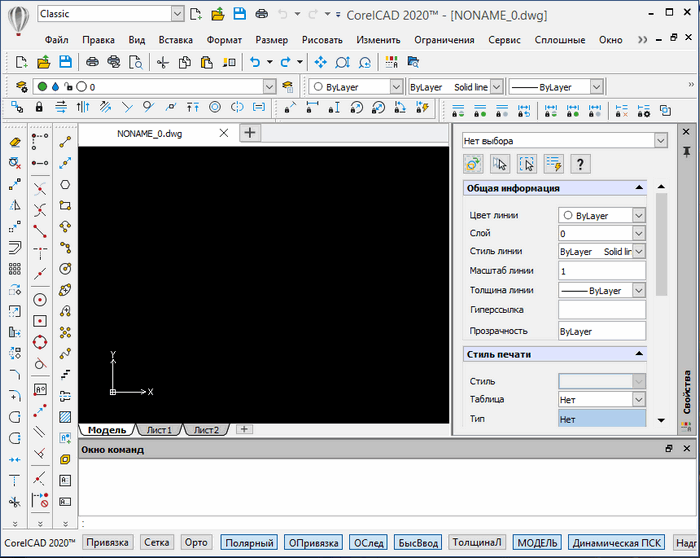Collapse the Общая информация section
This screenshot has height=558, width=700.
[x=639, y=187]
